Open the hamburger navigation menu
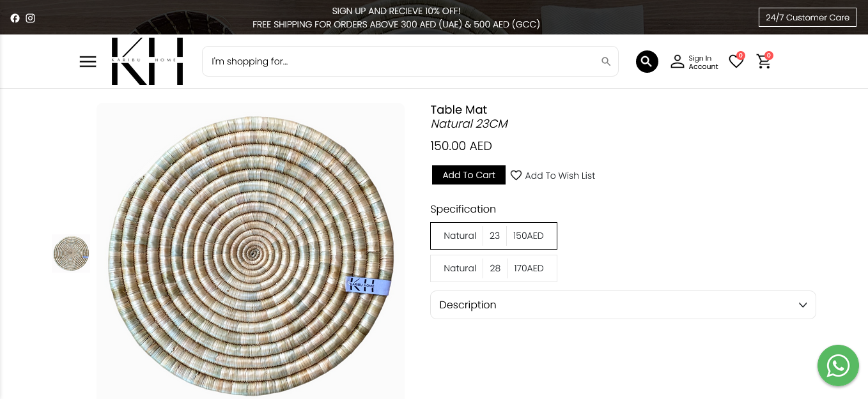868x399 pixels. tap(88, 61)
